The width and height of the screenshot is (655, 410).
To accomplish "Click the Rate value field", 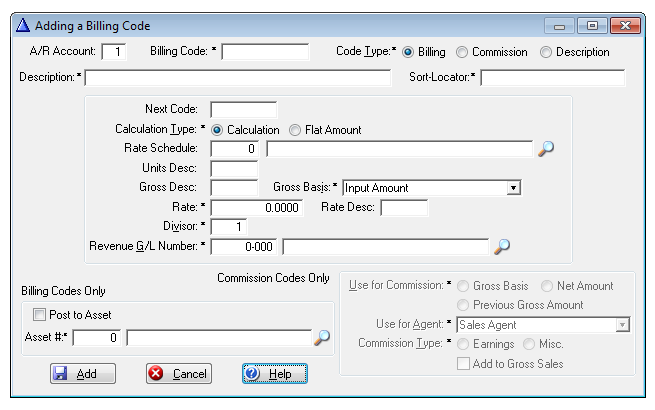I will click(x=256, y=207).
